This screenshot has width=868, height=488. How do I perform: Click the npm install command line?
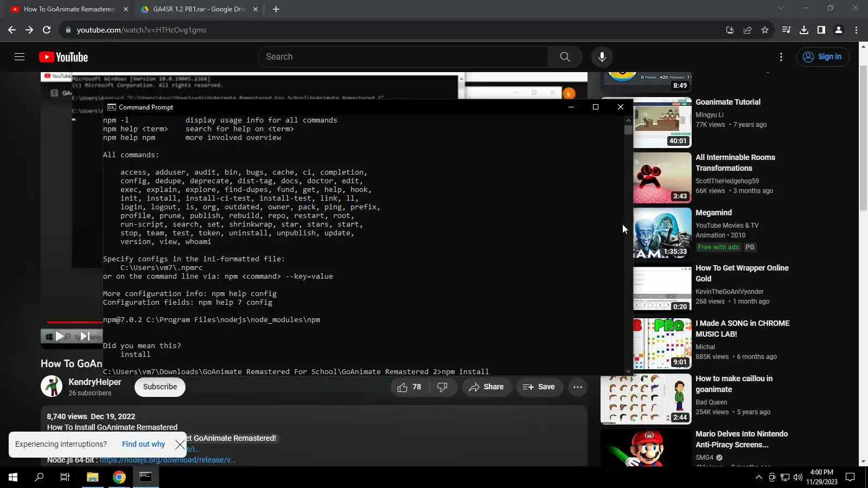tap(296, 372)
